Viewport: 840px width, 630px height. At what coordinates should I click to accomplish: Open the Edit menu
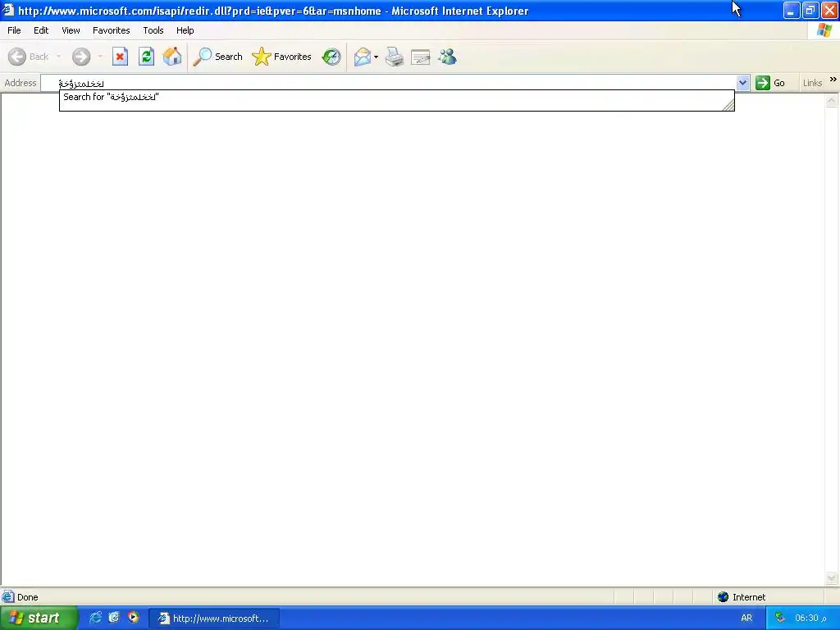click(41, 30)
